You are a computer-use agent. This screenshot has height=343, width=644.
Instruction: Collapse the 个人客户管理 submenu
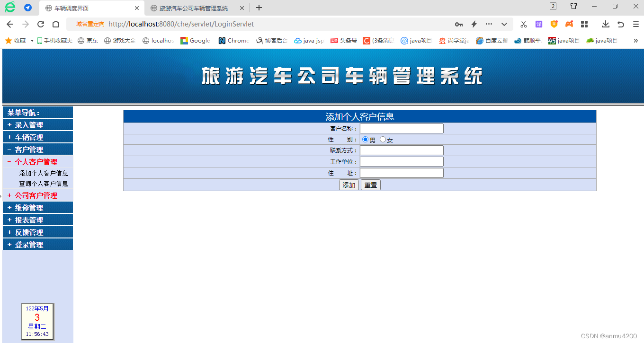click(38, 162)
